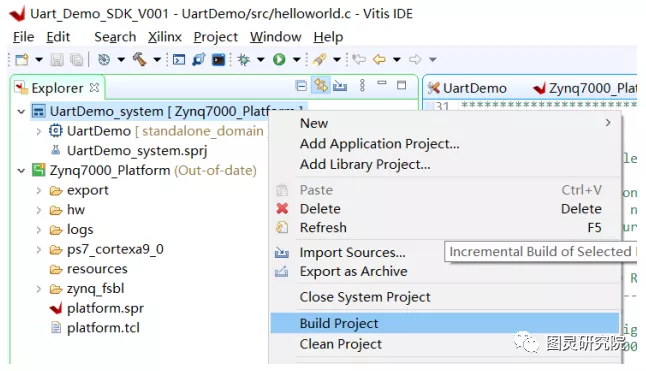Click the Save floppy disk icon
This screenshot has height=371, width=646.
[57, 60]
